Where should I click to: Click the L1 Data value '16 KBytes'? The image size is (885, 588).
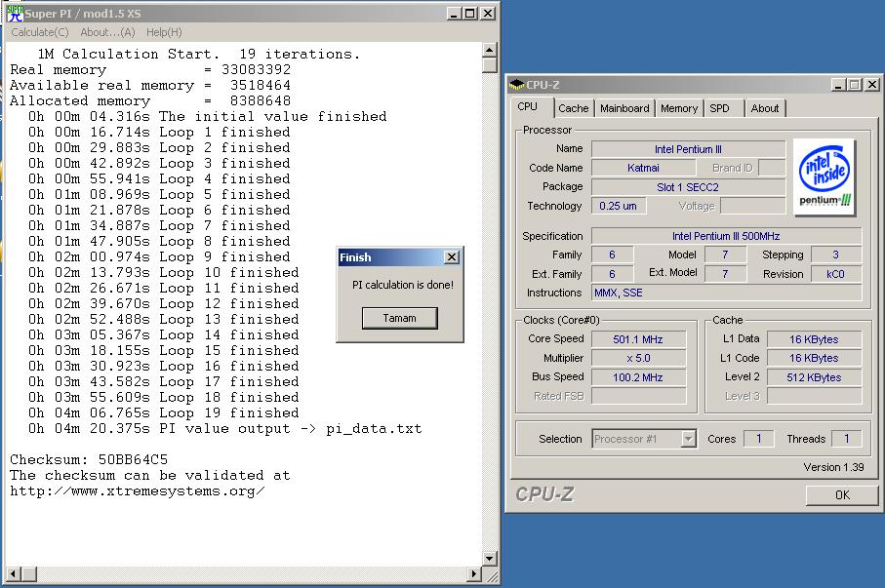pos(814,339)
